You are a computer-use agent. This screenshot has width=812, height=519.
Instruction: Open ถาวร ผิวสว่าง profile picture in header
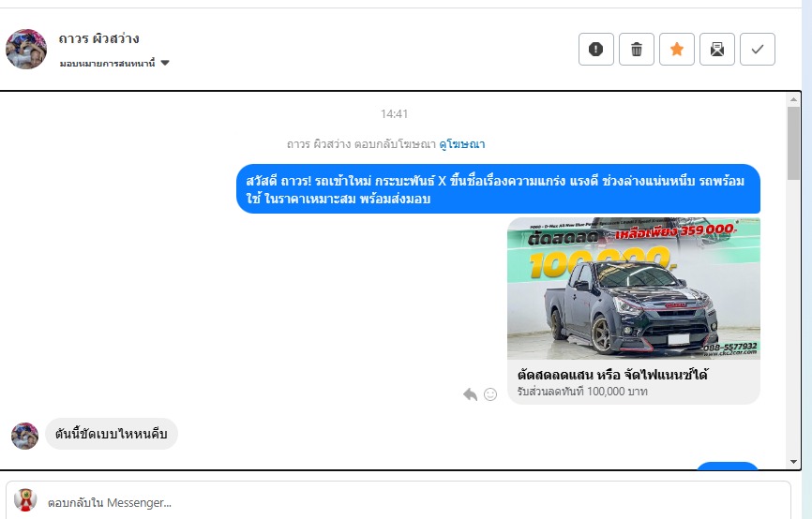[26, 49]
